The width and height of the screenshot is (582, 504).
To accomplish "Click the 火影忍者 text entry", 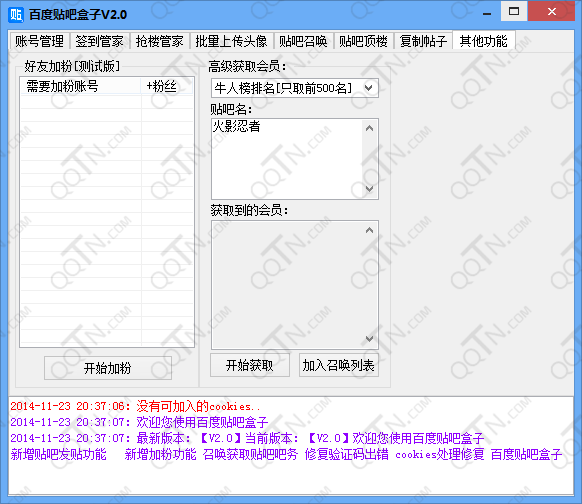I will pyautogui.click(x=236, y=127).
